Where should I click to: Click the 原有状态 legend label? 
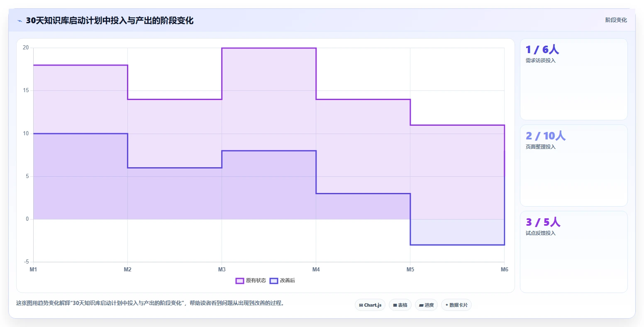pyautogui.click(x=256, y=281)
